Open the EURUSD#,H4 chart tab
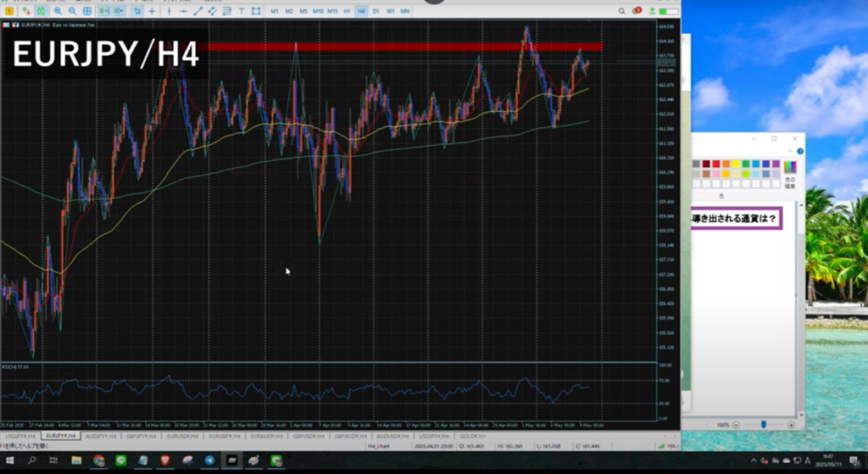Viewport: 868px width, 474px height. pyautogui.click(x=183, y=437)
